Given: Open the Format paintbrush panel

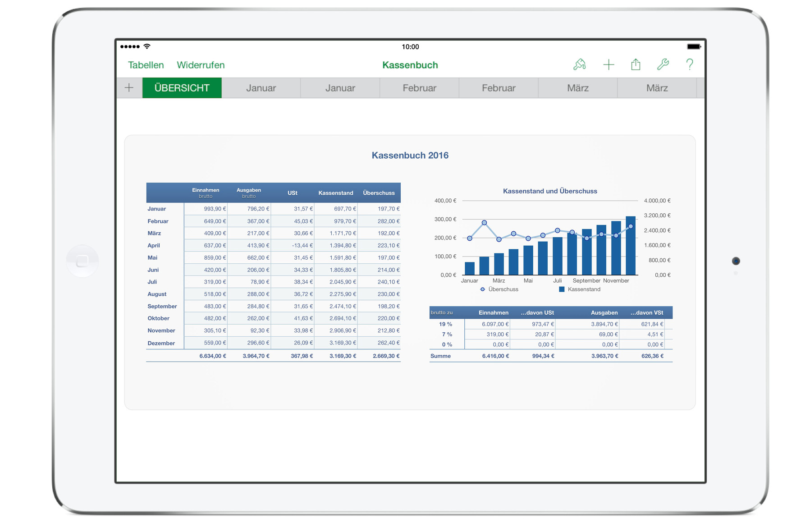Looking at the screenshot, I should tap(579, 65).
